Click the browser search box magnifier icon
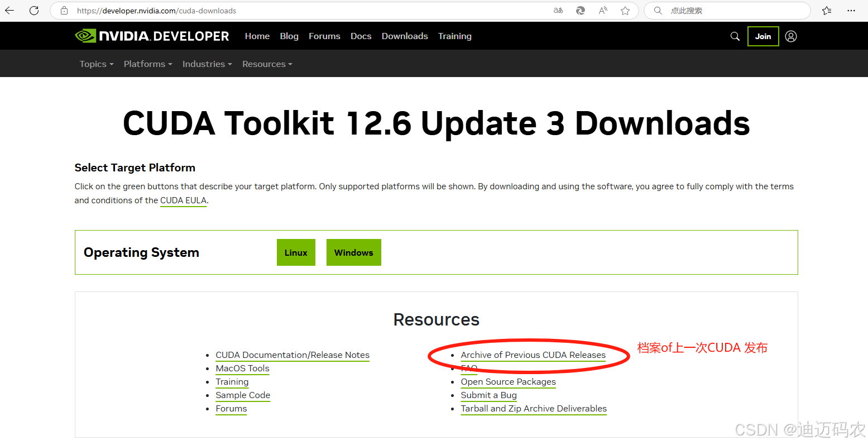Image resolution: width=868 pixels, height=445 pixels. tap(658, 11)
